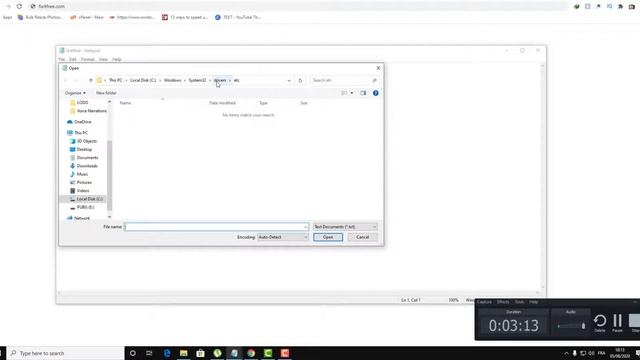Open Cortana circle icon on taskbar

[133, 353]
